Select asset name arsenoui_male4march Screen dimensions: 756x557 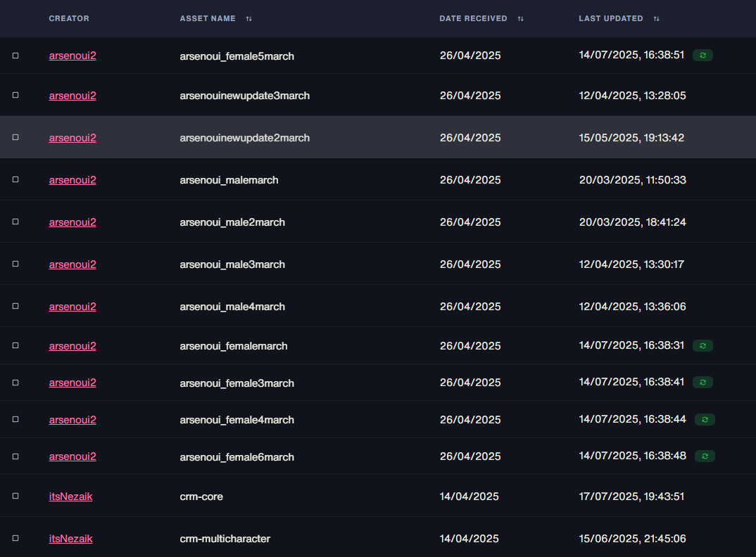pyautogui.click(x=232, y=307)
